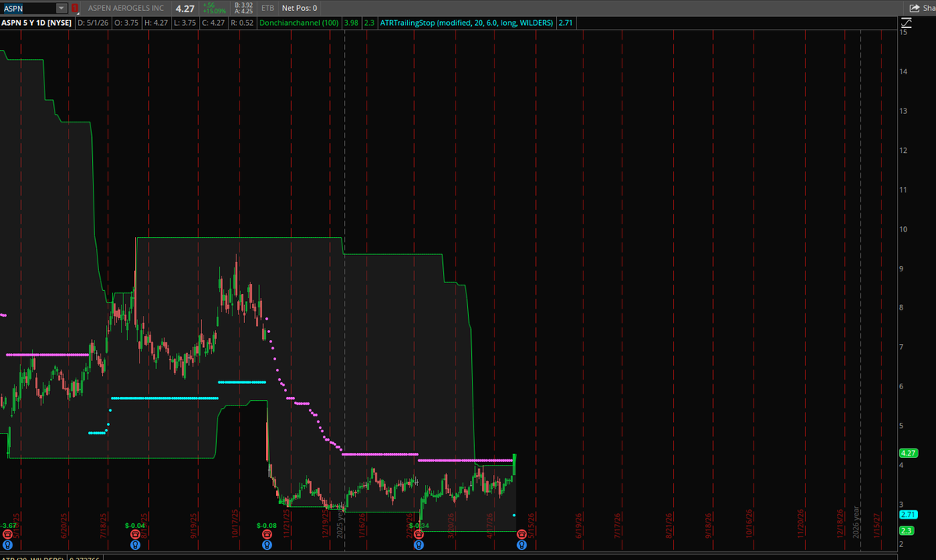Click the ATRTrailingStop study label
Screen dimensions: 936x560
466,23
